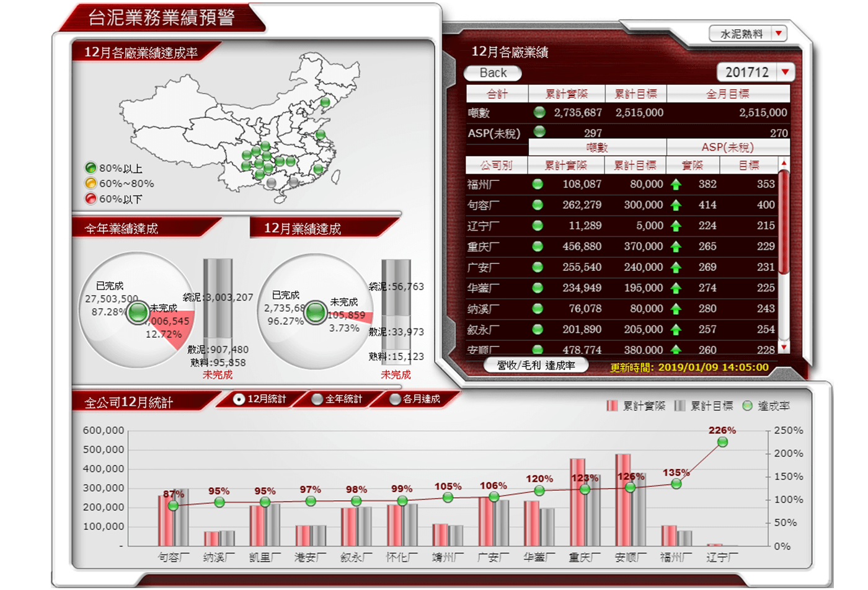
Task: Click the table scrollbar thumb
Action: [784, 222]
